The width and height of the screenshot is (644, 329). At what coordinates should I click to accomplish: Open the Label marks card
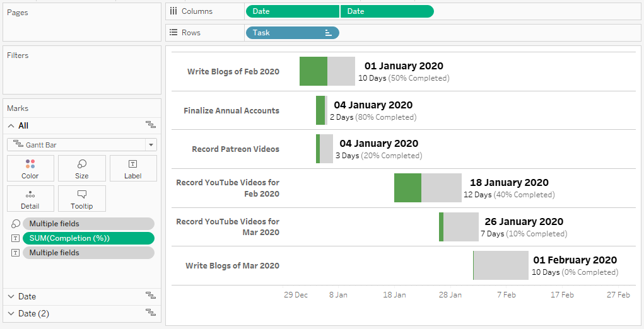[132, 168]
